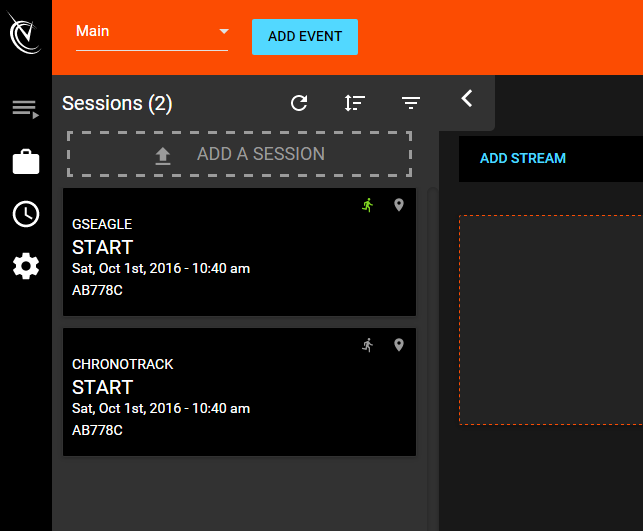Viewport: 643px width, 531px height.
Task: Open the briefcase sidebar icon
Action: tap(26, 162)
